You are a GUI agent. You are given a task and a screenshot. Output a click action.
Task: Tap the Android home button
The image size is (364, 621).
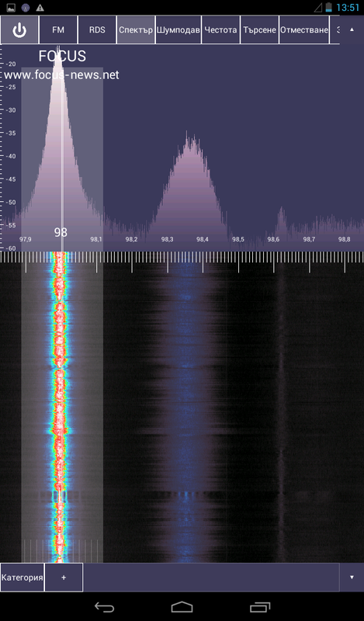point(182,607)
